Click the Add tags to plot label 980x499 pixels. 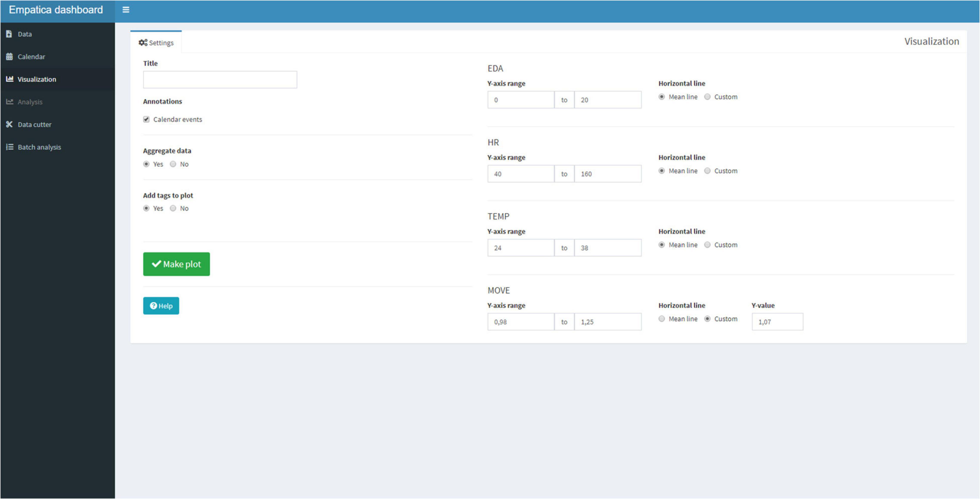(x=168, y=195)
